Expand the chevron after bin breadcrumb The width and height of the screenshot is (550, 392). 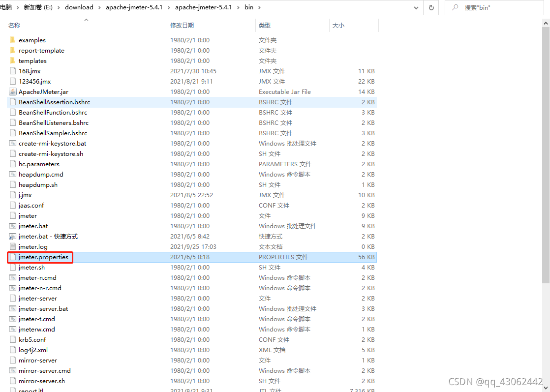(x=260, y=7)
